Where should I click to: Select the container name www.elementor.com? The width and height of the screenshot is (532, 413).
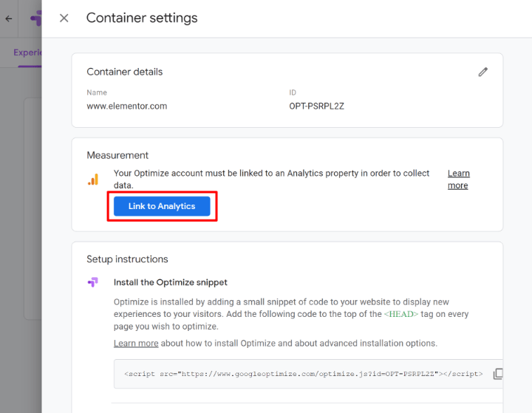tap(126, 106)
